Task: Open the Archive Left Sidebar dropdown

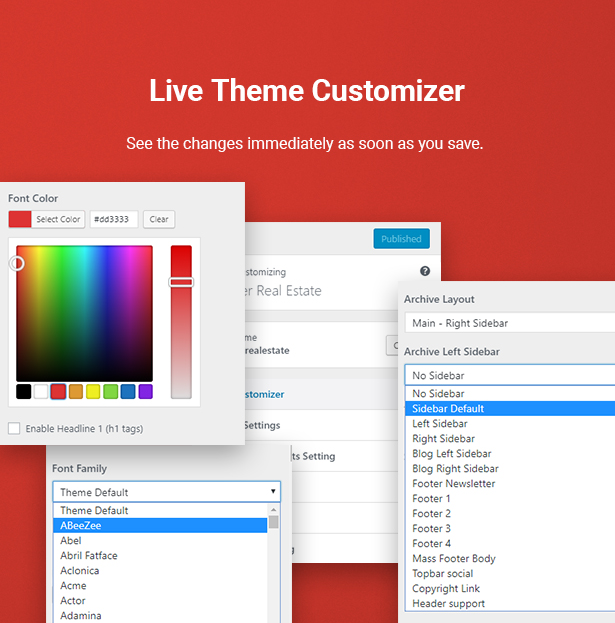Action: pyautogui.click(x=510, y=375)
